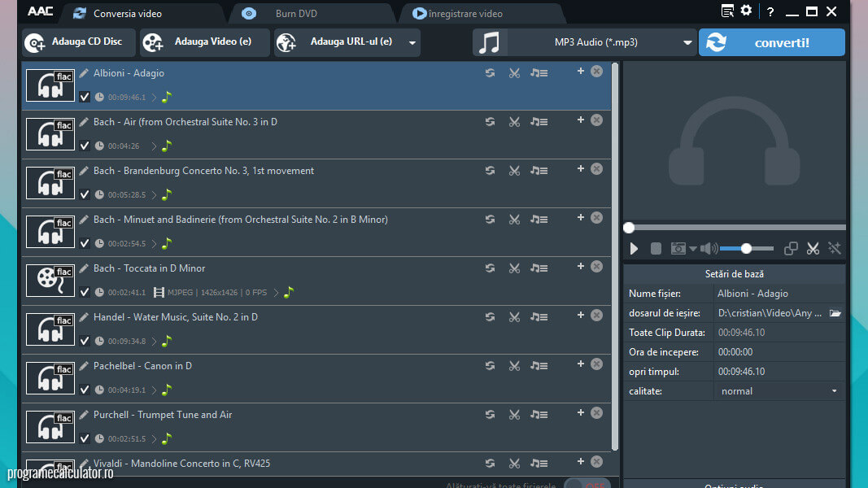Open the MP3 Audio output format dropdown
Screen dimensions: 868x488
[x=687, y=43]
